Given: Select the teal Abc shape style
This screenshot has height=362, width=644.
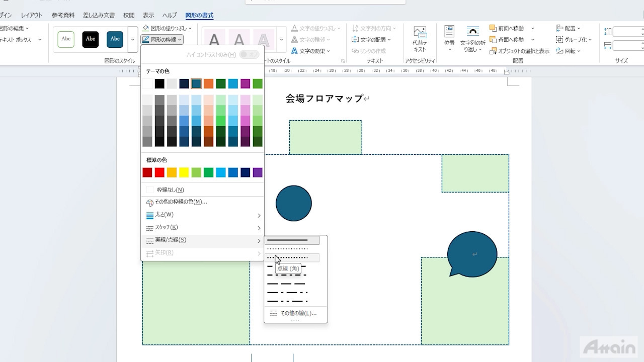Looking at the screenshot, I should [115, 39].
